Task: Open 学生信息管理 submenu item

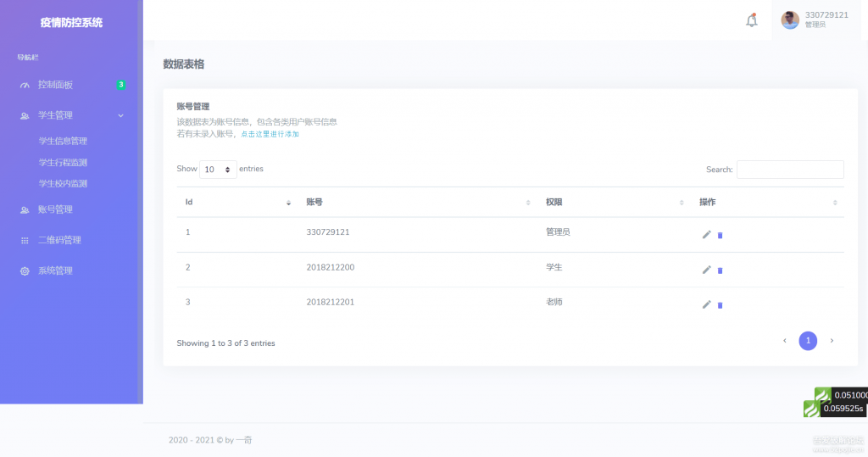Action: 63,141
